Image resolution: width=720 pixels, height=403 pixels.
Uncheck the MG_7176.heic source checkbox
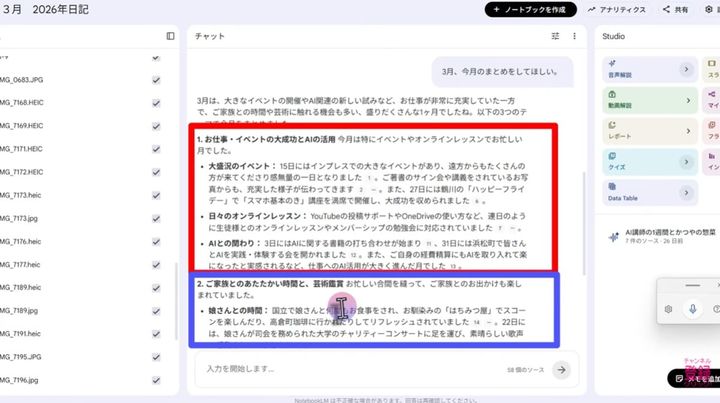pyautogui.click(x=156, y=241)
